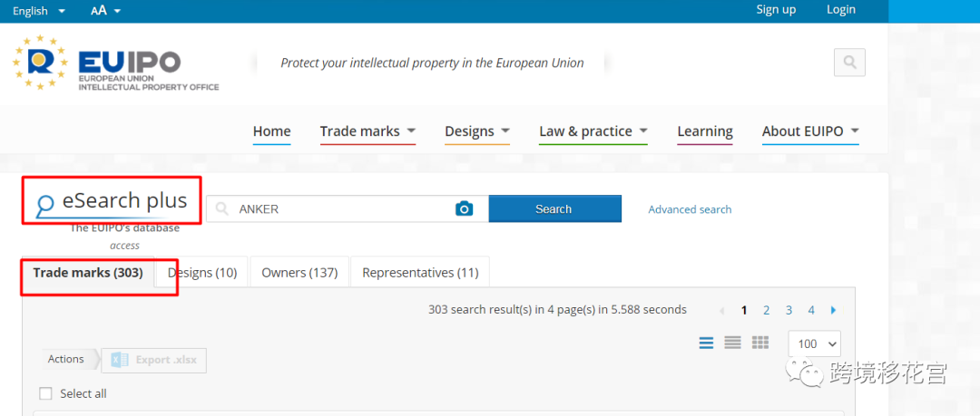Open the Home navigation item
This screenshot has width=980, height=416.
click(x=272, y=131)
